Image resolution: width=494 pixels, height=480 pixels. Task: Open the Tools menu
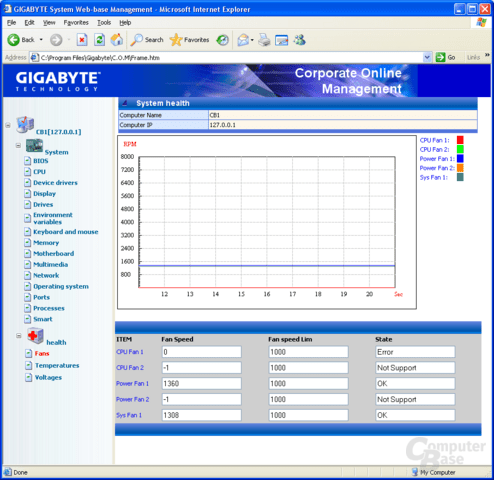[104, 23]
